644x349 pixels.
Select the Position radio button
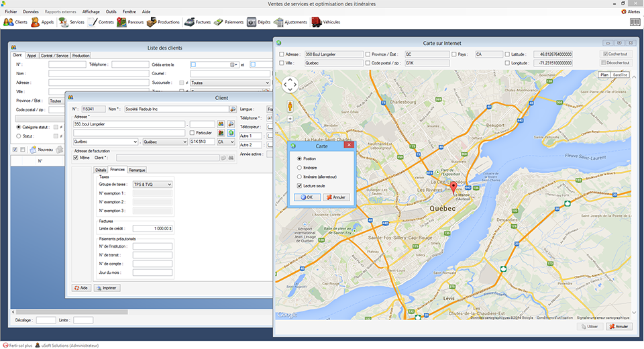(299, 158)
